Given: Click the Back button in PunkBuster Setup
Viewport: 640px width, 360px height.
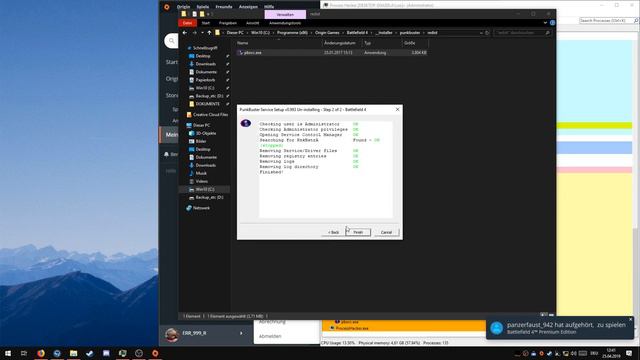Looking at the screenshot, I should coord(333,232).
